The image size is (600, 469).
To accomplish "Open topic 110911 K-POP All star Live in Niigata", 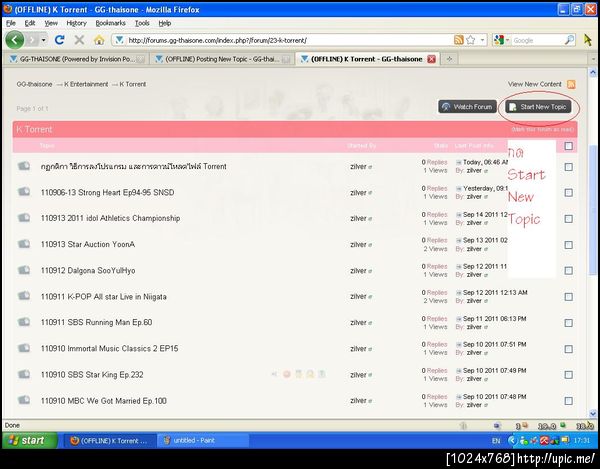I will [x=104, y=296].
